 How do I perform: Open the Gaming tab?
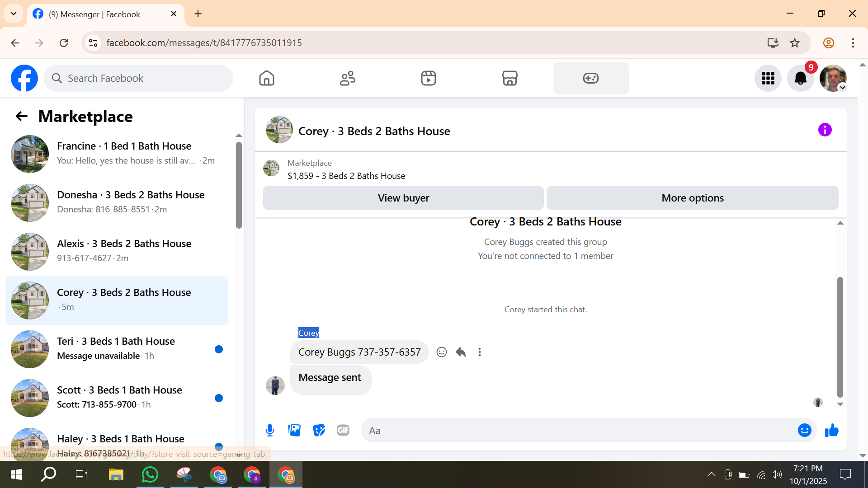(x=591, y=78)
